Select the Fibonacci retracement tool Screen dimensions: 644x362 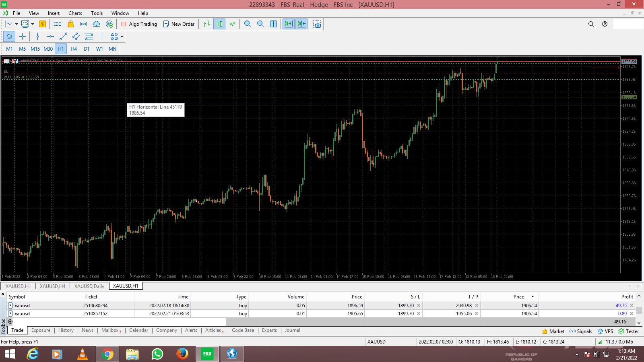click(x=89, y=37)
